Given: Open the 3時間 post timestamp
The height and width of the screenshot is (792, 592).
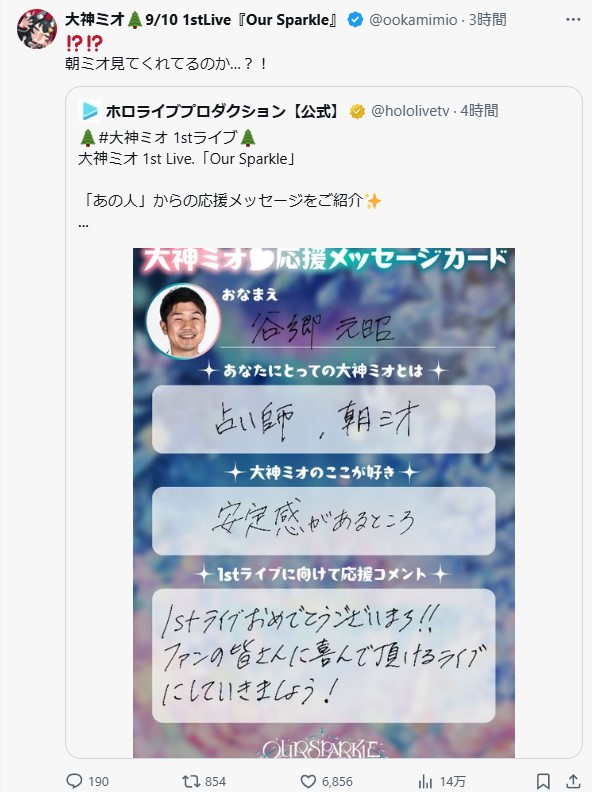Looking at the screenshot, I should 487,20.
